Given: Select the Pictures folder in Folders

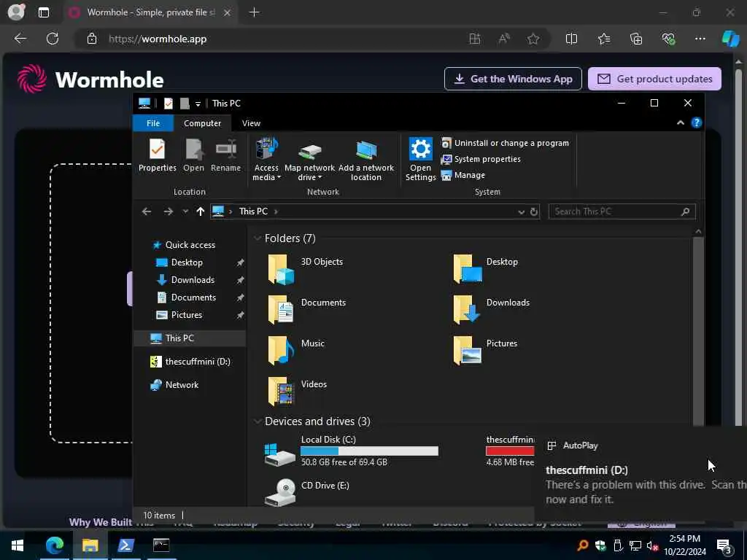Looking at the screenshot, I should [x=485, y=351].
